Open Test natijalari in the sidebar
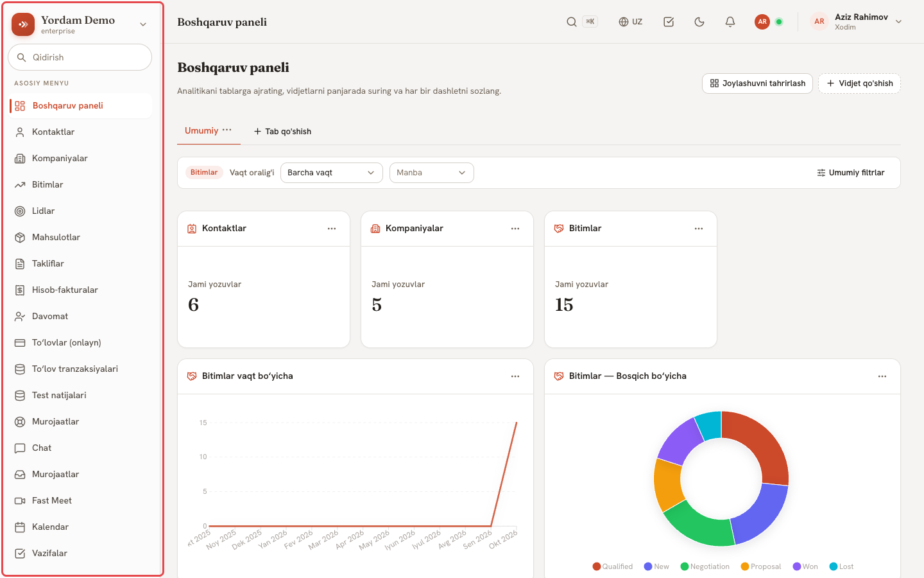The width and height of the screenshot is (924, 578). (80, 395)
